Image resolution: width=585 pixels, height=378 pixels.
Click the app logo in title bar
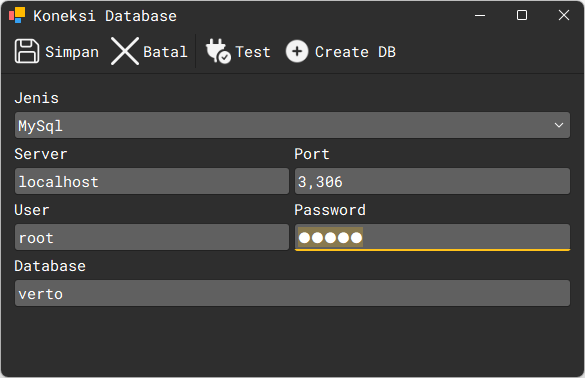(x=17, y=15)
